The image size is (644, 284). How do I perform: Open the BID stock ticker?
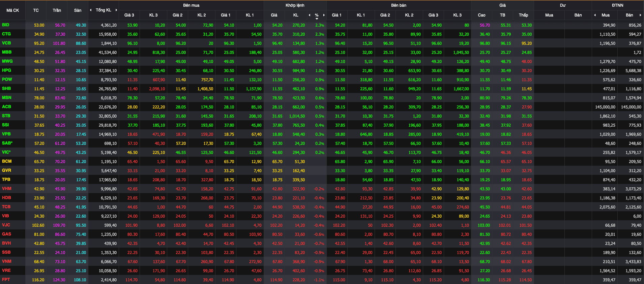click(6, 25)
